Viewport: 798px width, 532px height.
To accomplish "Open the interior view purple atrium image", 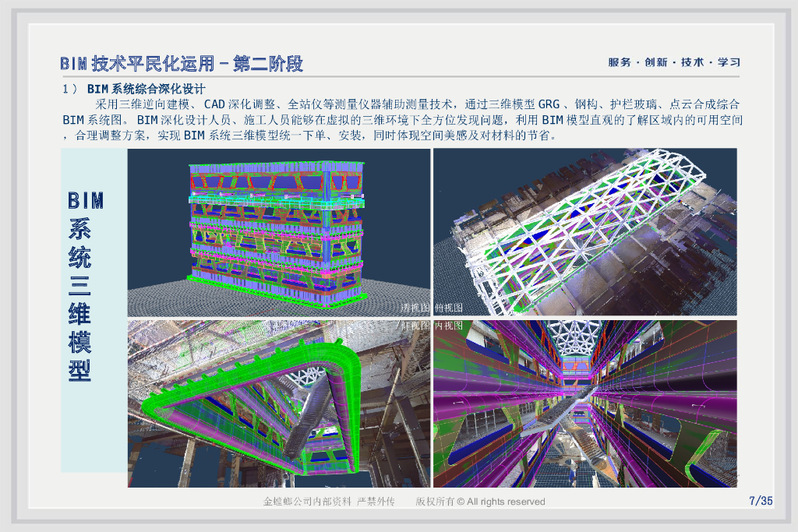I will pos(584,403).
